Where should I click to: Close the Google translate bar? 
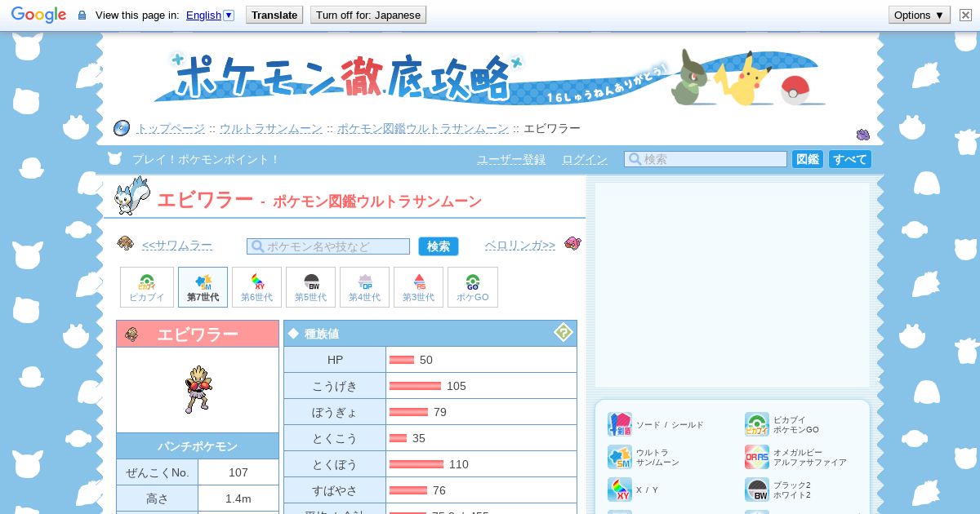coord(965,15)
